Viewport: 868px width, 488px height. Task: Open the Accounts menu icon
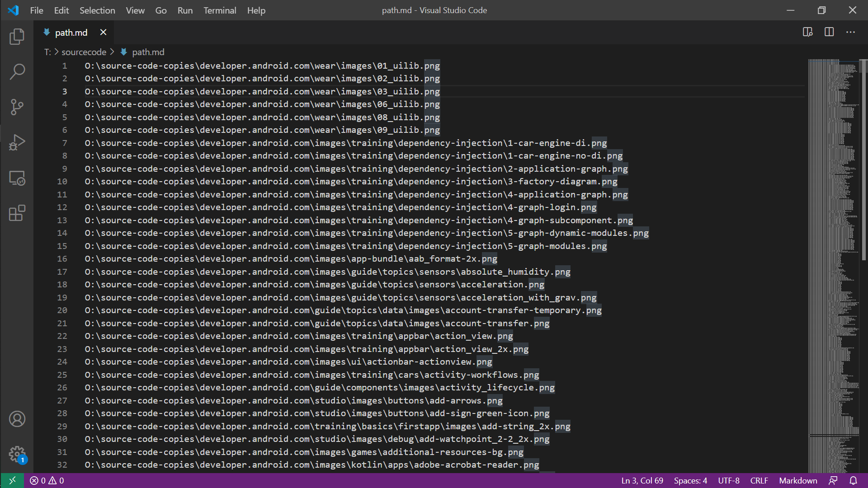coord(17,419)
